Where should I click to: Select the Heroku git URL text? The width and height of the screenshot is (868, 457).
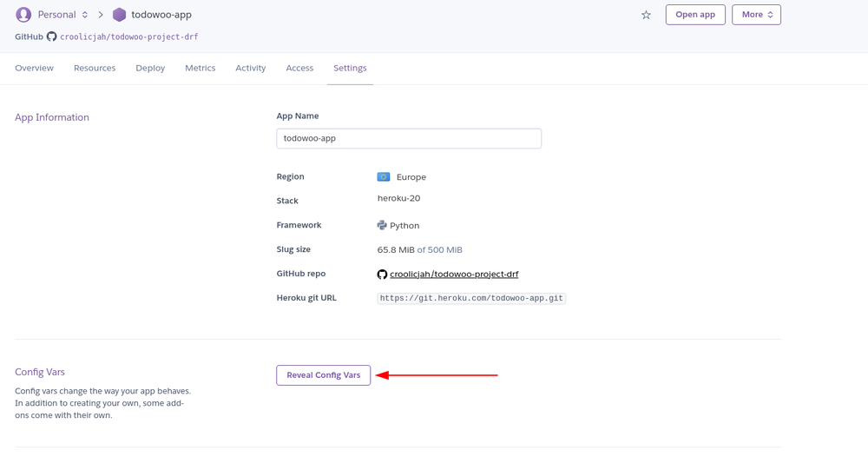471,298
